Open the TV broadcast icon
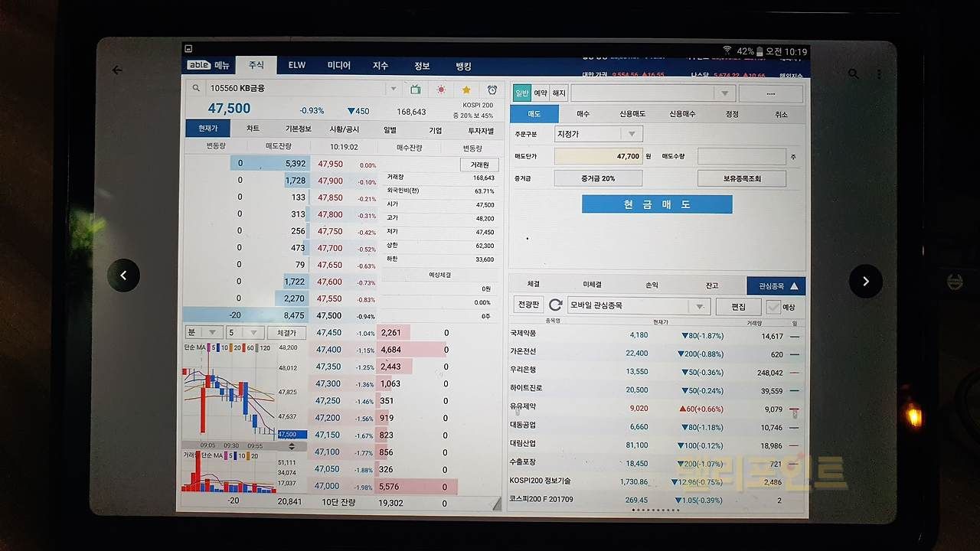This screenshot has height=551, width=980. pos(415,90)
